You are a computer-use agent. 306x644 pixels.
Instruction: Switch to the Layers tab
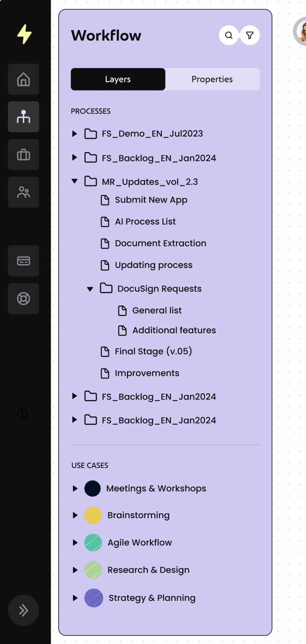click(x=118, y=79)
